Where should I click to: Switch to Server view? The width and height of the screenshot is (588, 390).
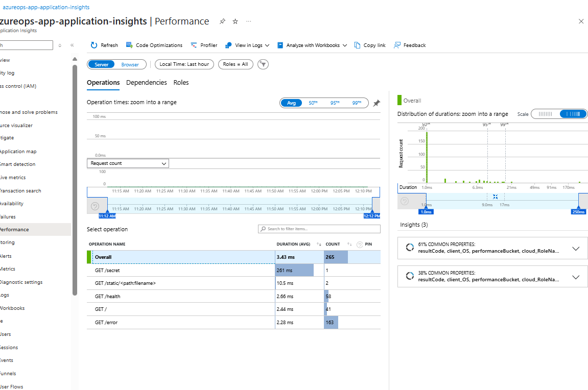102,64
